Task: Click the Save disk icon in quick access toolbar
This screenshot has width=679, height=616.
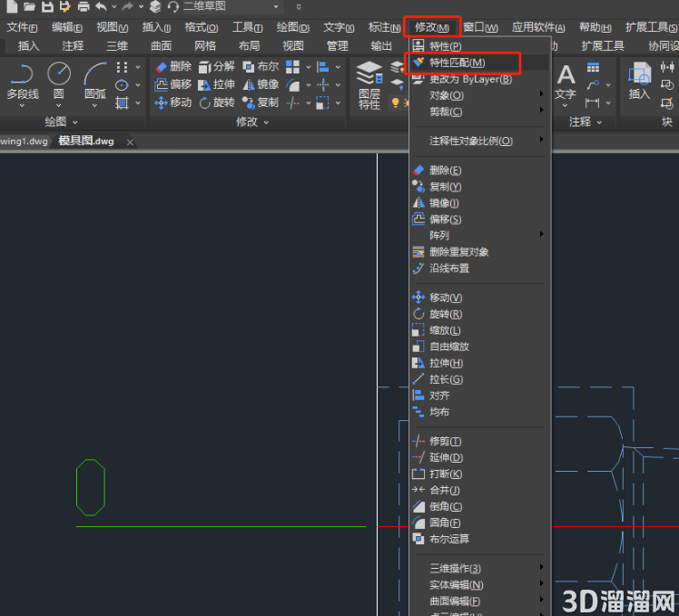Action: click(47, 6)
